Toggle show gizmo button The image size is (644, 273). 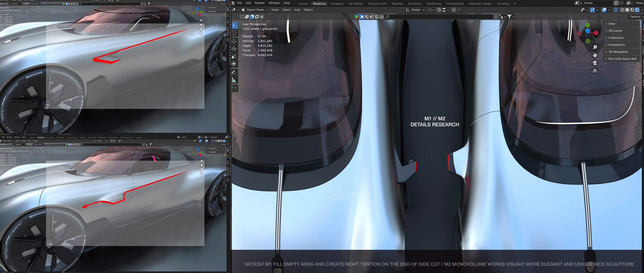[x=593, y=10]
